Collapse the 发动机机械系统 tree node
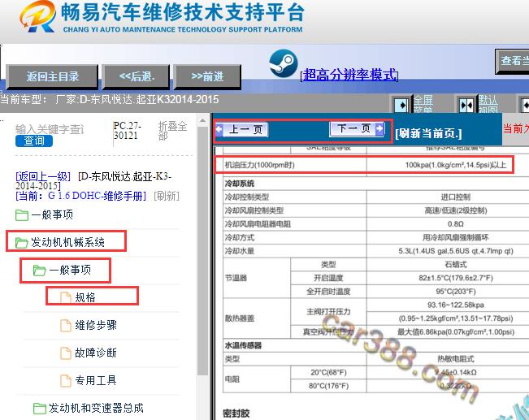This screenshot has height=420, width=529. tap(67, 242)
